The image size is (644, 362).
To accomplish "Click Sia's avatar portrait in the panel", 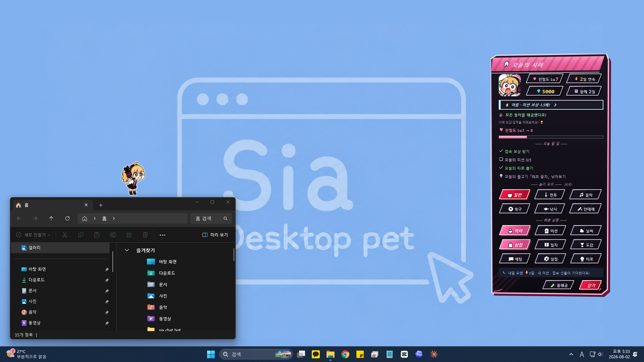I will [510, 85].
